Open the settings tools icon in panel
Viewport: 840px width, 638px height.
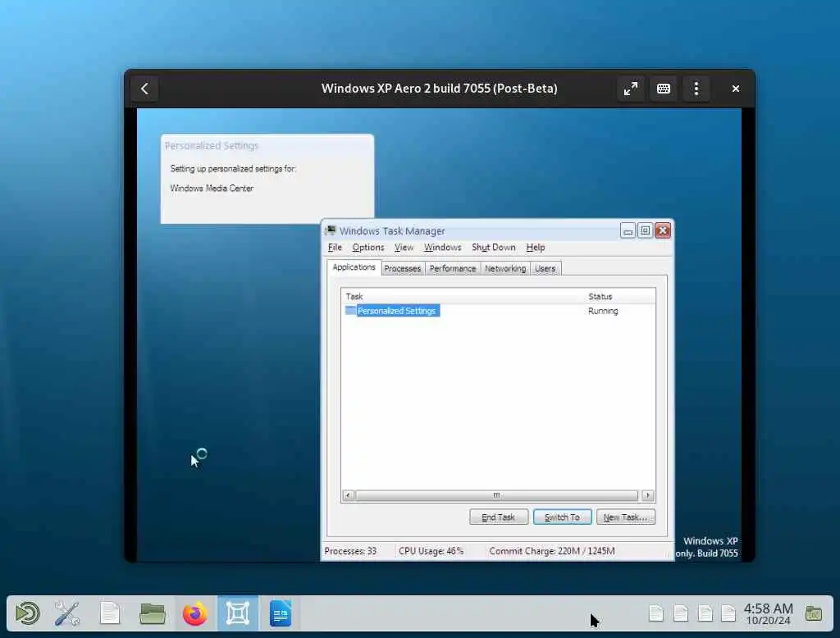pos(67,613)
